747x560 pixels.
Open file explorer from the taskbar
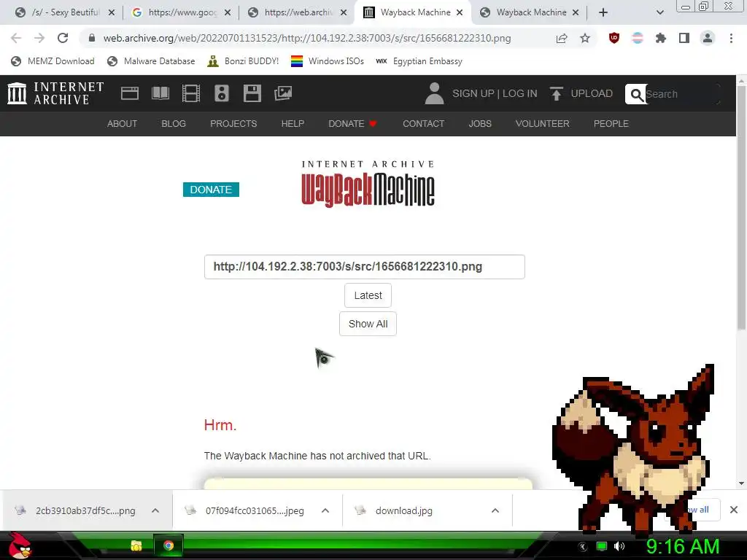point(136,545)
